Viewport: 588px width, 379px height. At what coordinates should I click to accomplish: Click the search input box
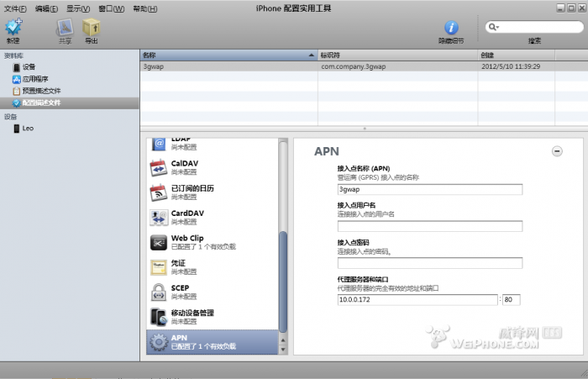tap(534, 27)
